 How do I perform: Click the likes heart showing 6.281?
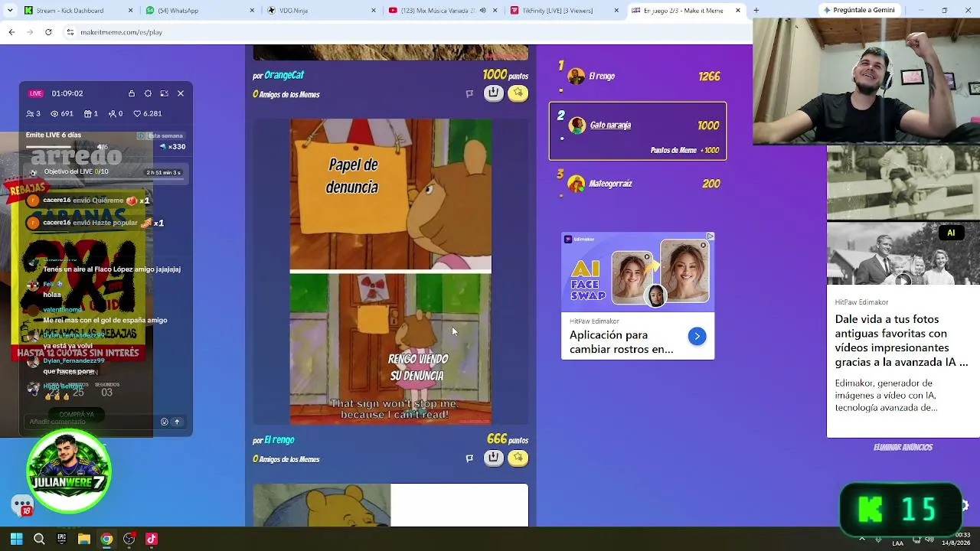[x=137, y=113]
